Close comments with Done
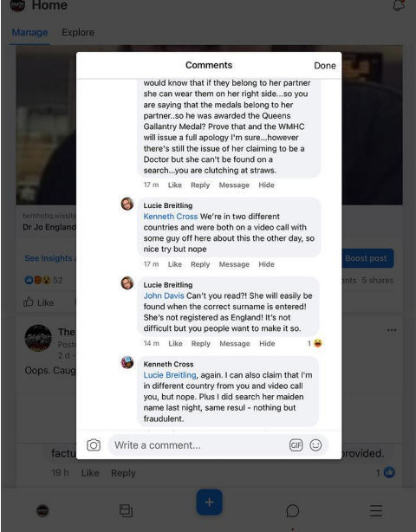Screen dimensions: 416x532 coord(325,66)
